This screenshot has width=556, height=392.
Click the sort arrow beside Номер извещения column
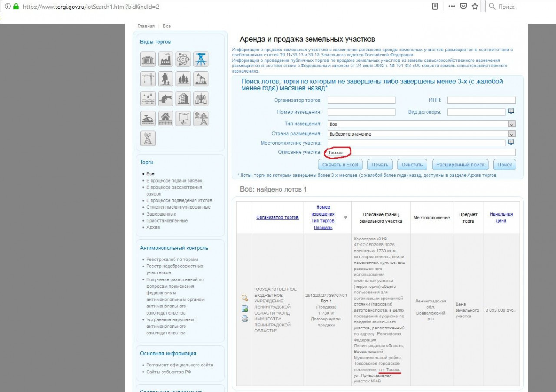coord(346,217)
